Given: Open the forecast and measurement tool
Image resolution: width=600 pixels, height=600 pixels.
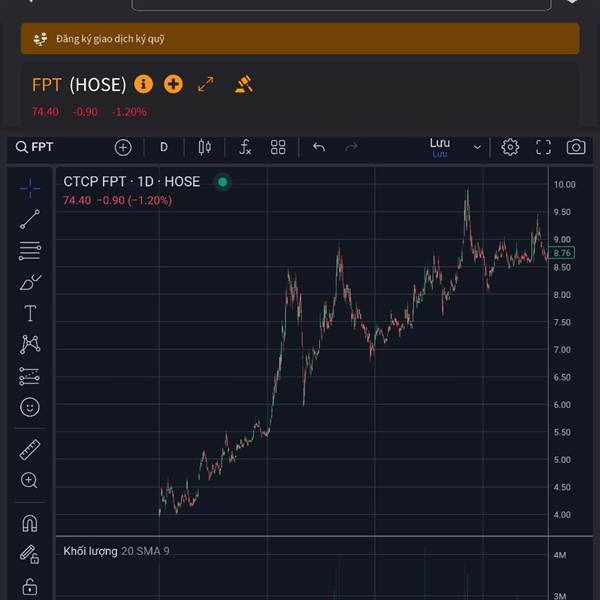Looking at the screenshot, I should pyautogui.click(x=29, y=376).
